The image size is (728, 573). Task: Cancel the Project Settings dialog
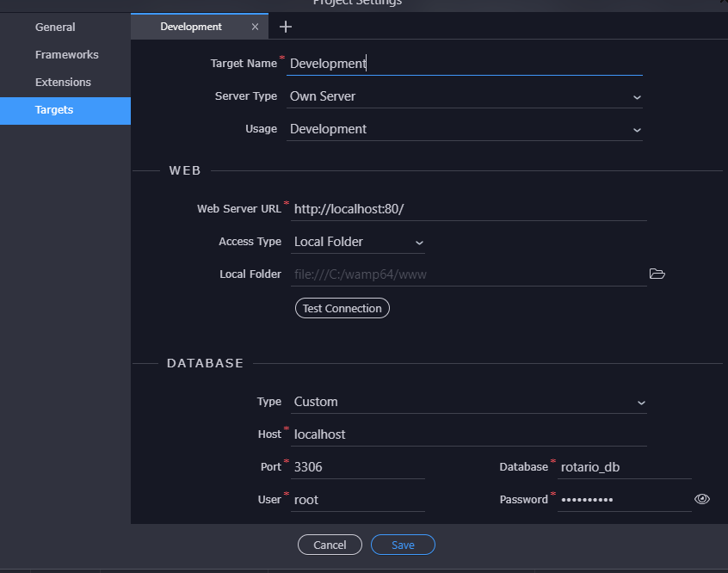point(330,545)
